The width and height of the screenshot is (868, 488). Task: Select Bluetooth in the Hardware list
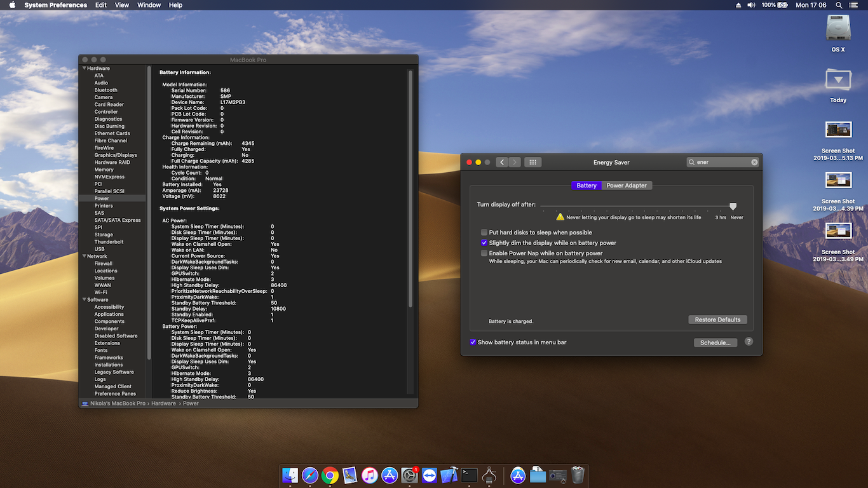click(106, 90)
